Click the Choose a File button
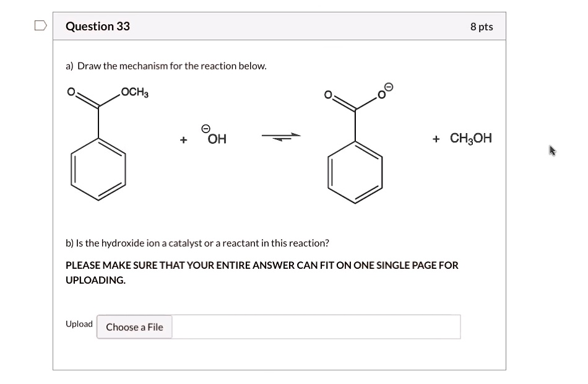Screen dimensions: 588x384 pos(134,327)
